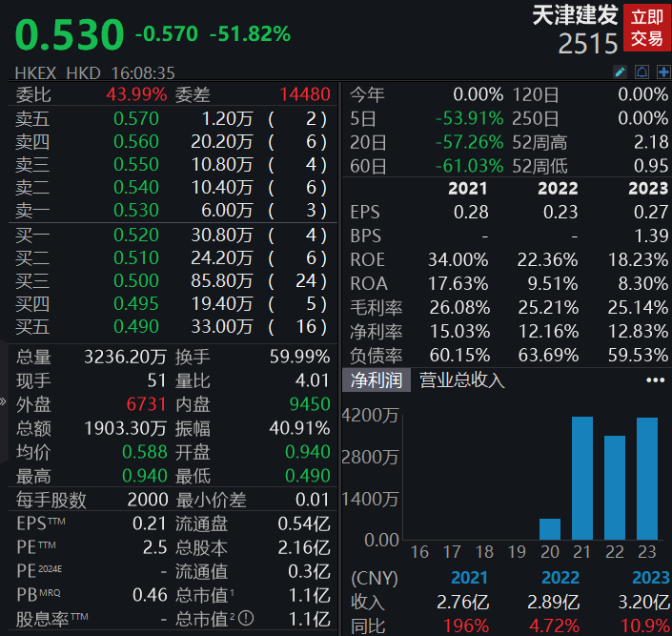Click the 委比 value 43.99%
The image size is (672, 636).
(x=136, y=94)
